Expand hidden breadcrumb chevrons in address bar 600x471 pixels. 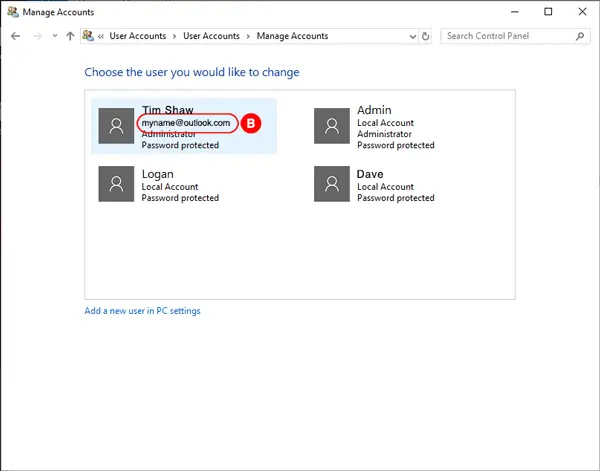click(101, 36)
